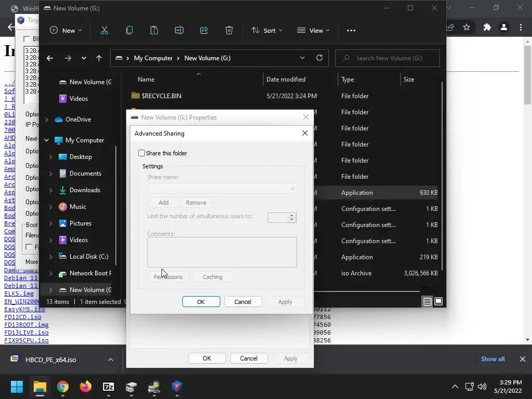532x399 pixels.
Task: Click the Paste clipboard icon in Explorer toolbar
Action: pyautogui.click(x=154, y=30)
